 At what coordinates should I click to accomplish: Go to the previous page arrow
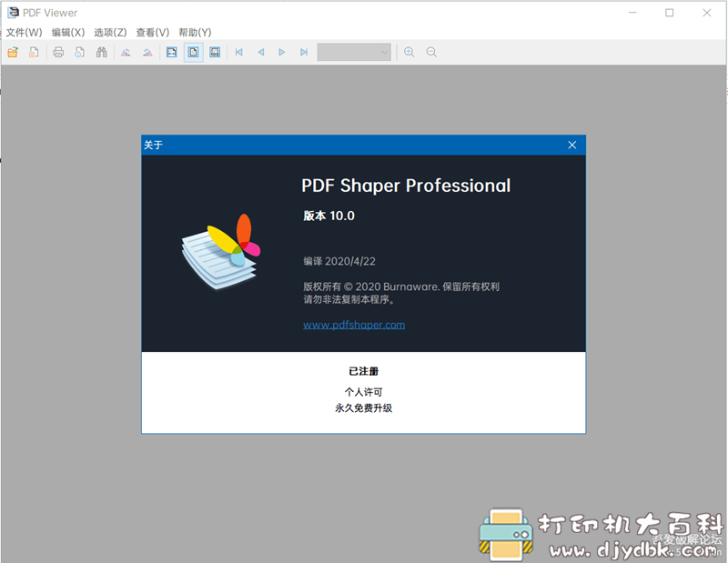(x=261, y=52)
